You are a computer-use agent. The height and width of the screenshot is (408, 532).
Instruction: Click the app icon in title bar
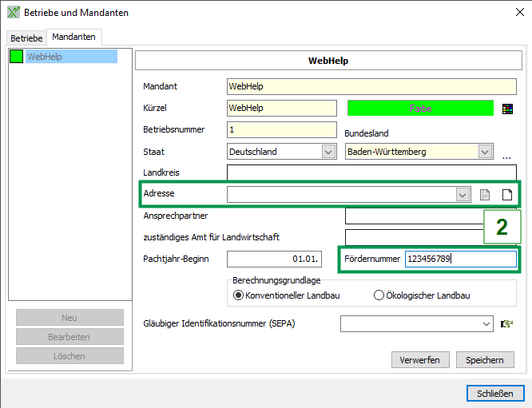tap(14, 13)
